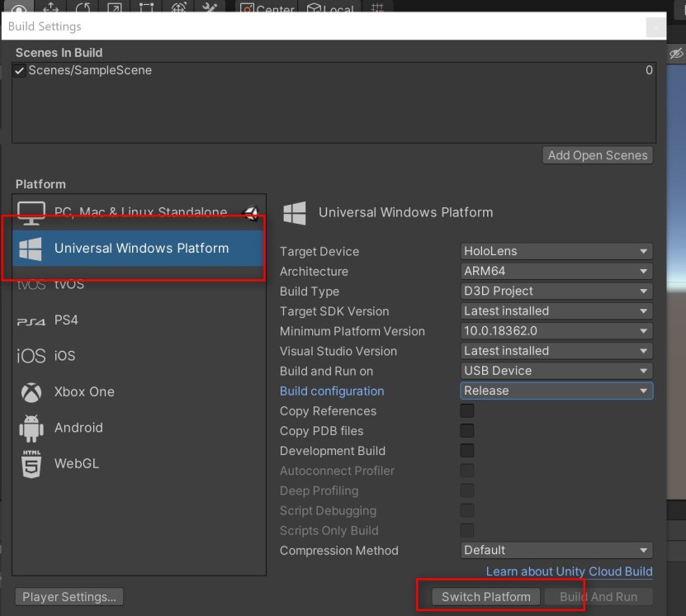Click the Switch Platform button
Screen dimensions: 686x616
pos(486,597)
